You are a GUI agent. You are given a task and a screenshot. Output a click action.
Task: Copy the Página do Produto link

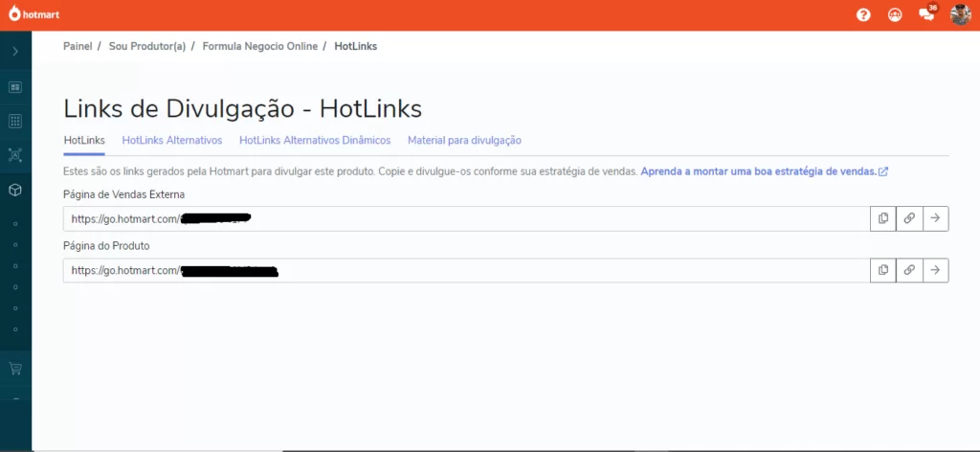pyautogui.click(x=882, y=270)
